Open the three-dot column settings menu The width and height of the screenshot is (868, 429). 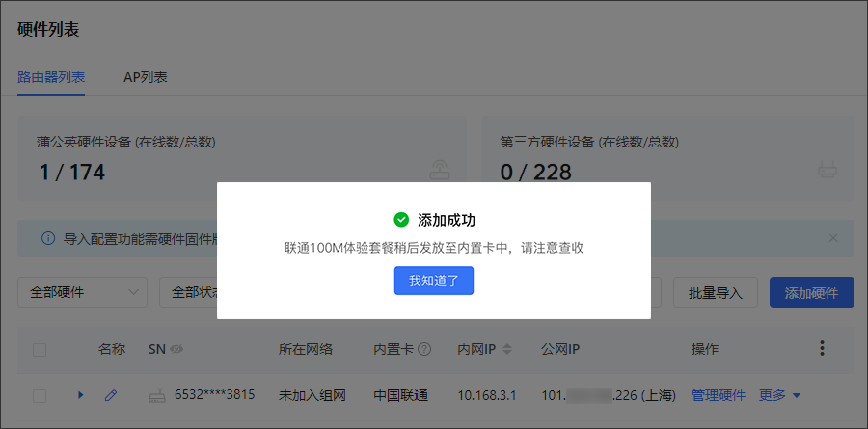point(822,348)
